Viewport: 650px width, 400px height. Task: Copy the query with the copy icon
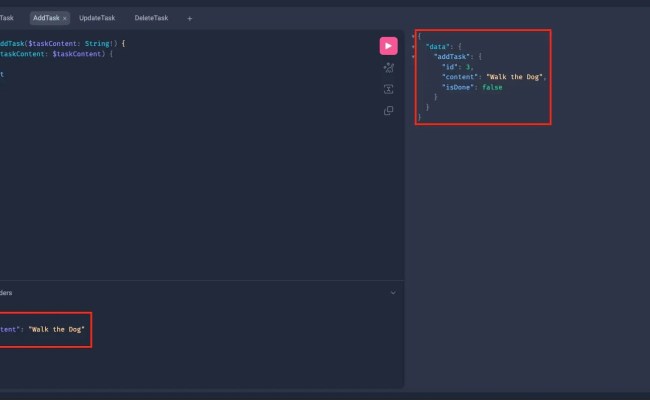(x=388, y=110)
